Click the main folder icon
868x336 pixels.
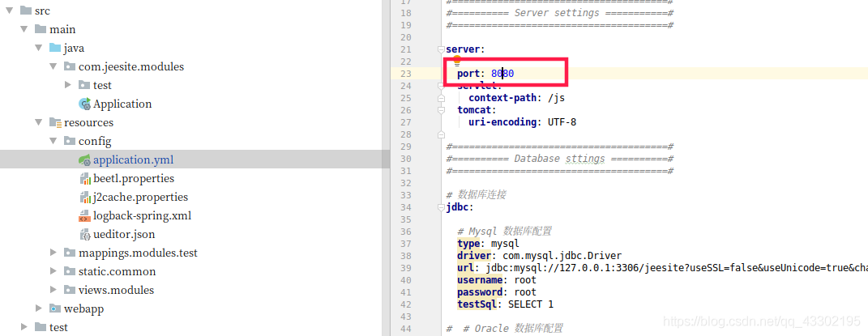(41, 29)
